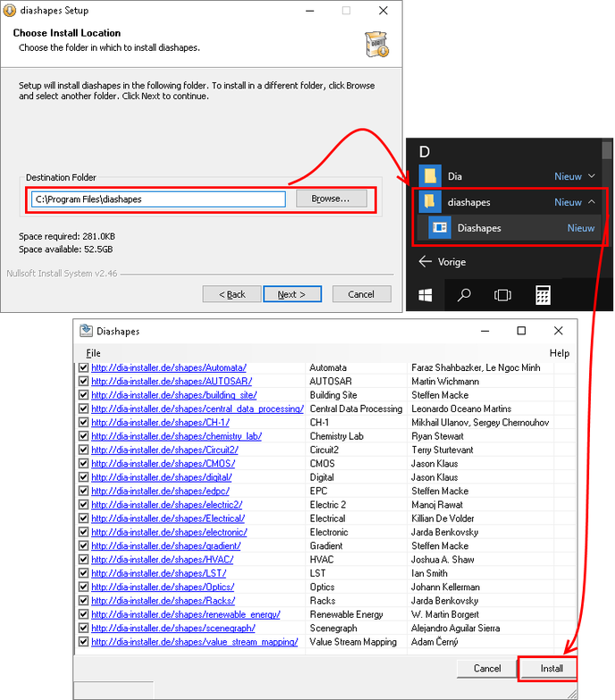
Task: Open the shapes/electric2/ link
Action: point(167,505)
